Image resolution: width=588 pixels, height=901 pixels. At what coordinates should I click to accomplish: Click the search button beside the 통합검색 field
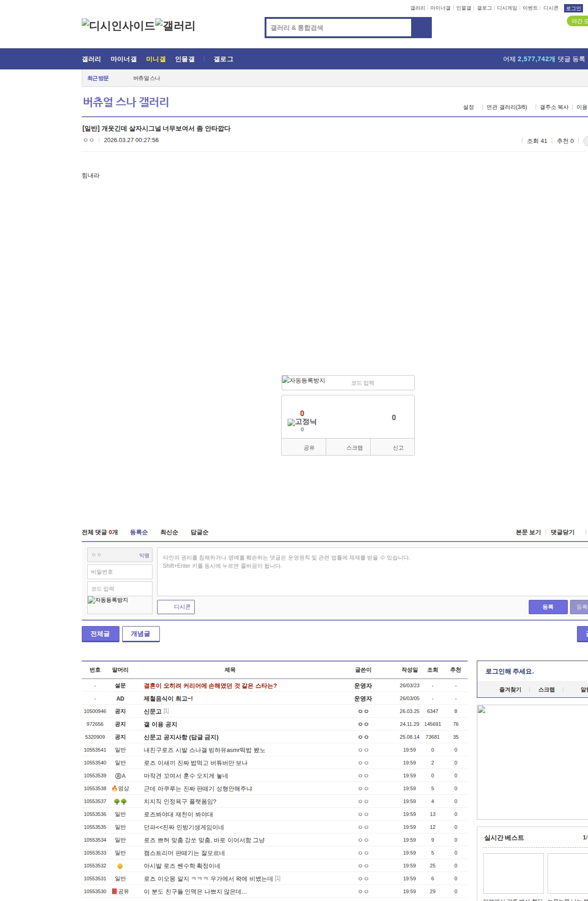(421, 28)
